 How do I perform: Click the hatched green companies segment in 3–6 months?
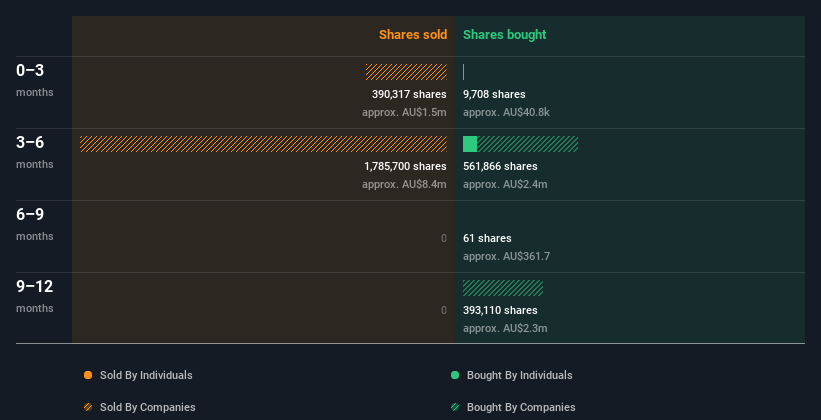tap(528, 144)
